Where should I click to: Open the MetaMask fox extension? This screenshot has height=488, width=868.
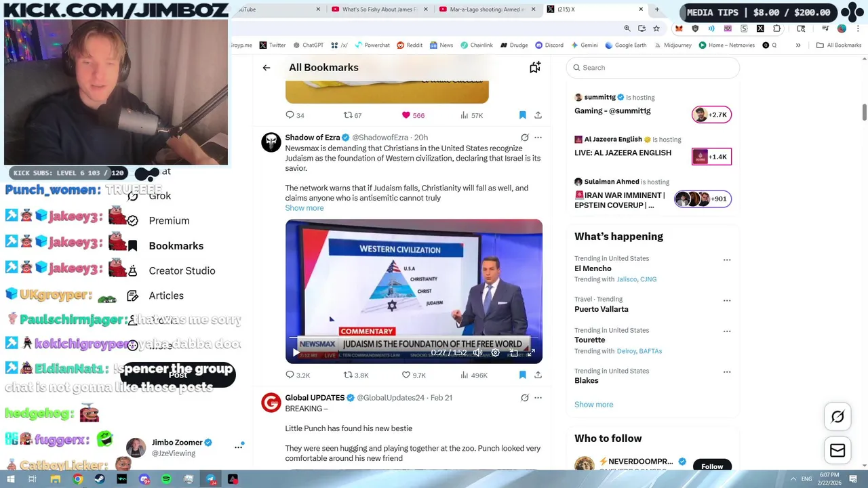679,28
